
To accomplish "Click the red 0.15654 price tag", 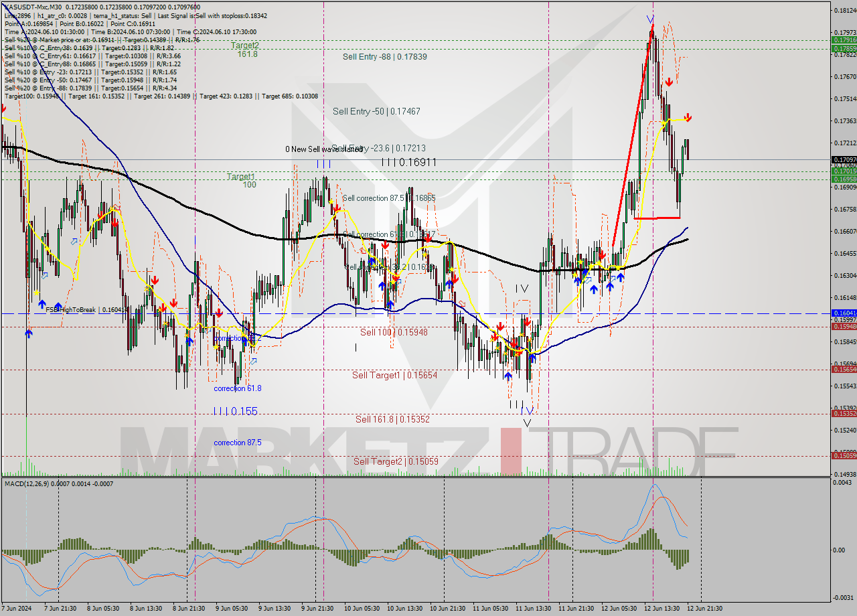I will pos(844,369).
